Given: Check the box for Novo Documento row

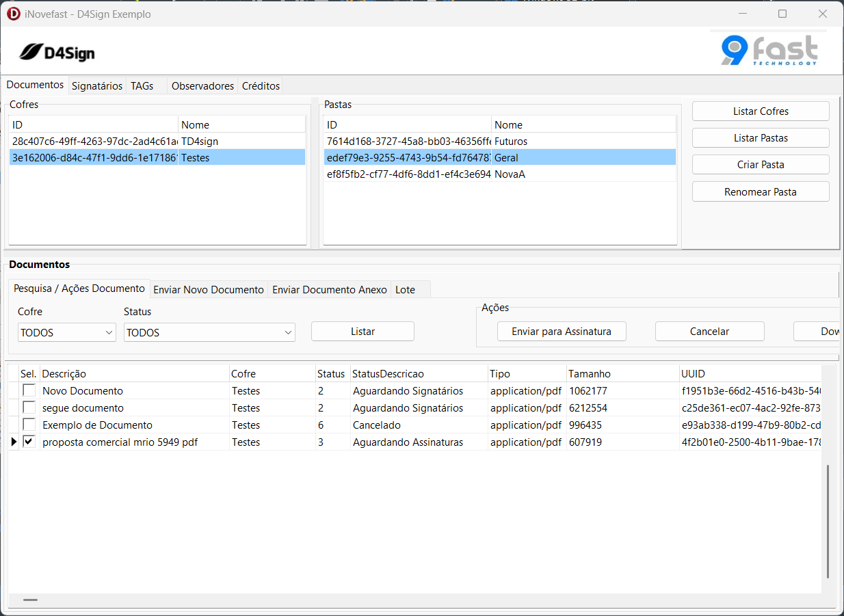Looking at the screenshot, I should tap(29, 390).
